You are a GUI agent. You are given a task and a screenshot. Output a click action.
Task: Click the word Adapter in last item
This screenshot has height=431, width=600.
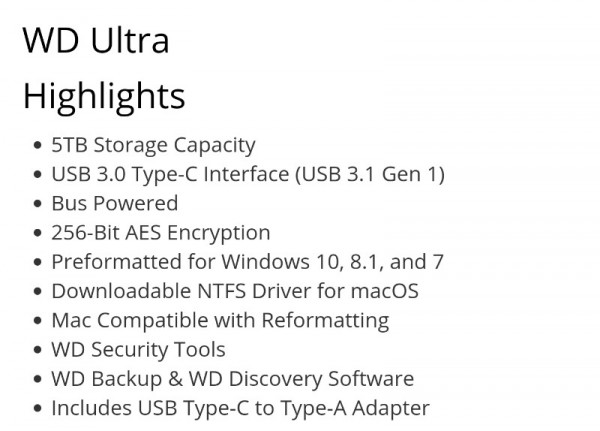click(391, 408)
